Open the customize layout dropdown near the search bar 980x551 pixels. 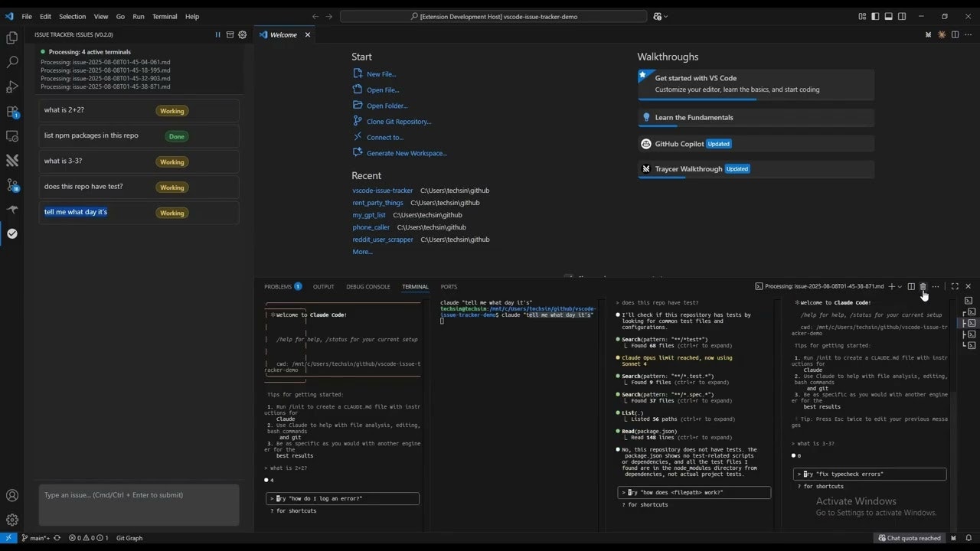pos(660,16)
